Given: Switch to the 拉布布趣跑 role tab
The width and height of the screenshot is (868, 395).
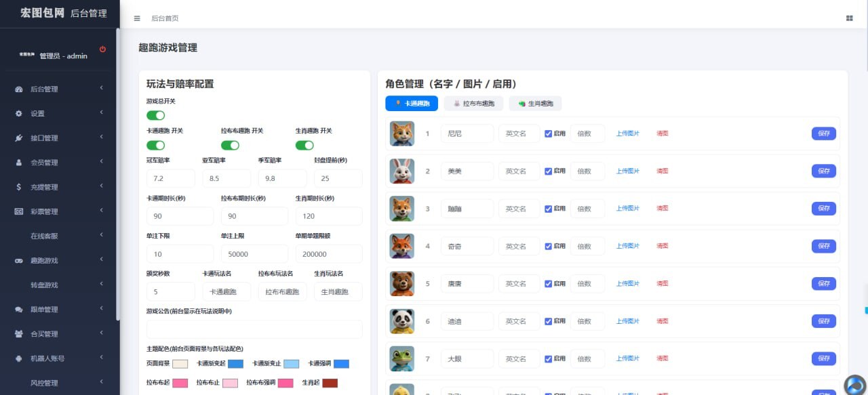Looking at the screenshot, I should click(x=474, y=104).
